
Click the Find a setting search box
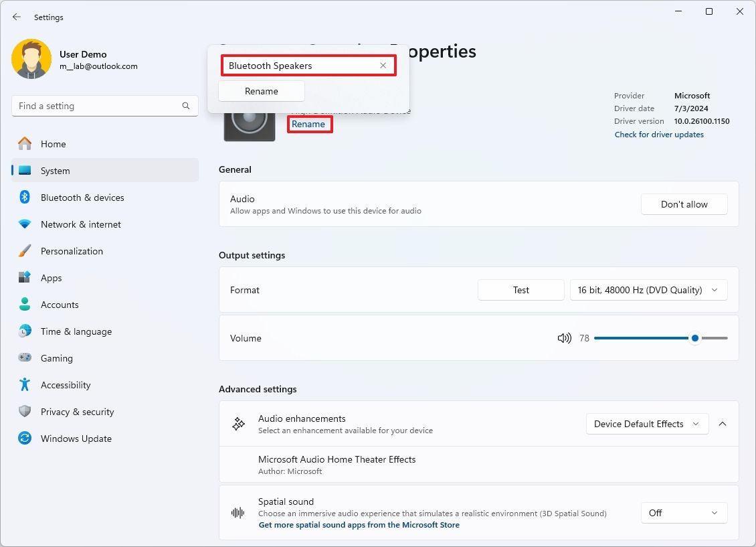coord(97,106)
